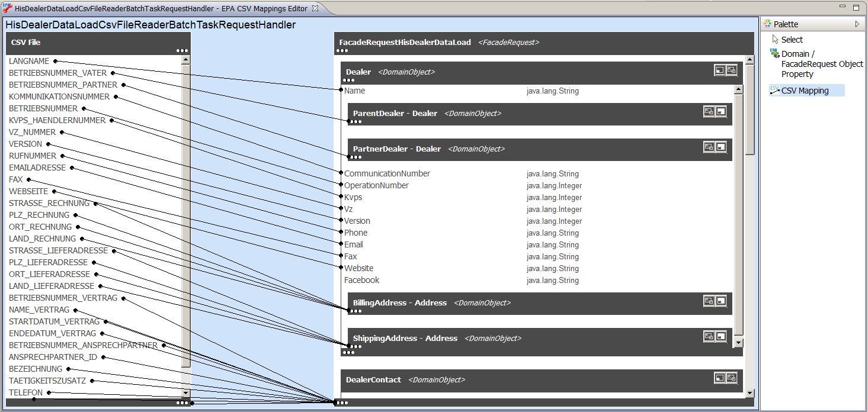Screen dimensions: 868x412
Task: Click the right icon on BillingAddress - Address header
Action: (721, 301)
